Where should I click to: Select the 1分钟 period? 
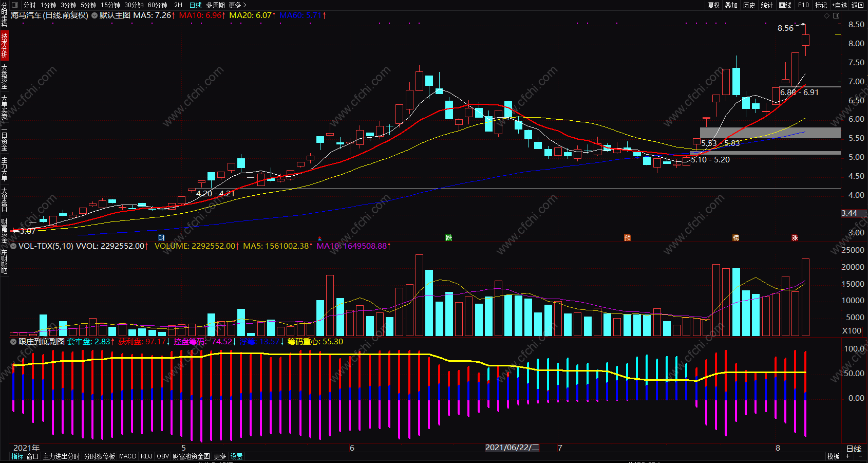click(x=49, y=5)
